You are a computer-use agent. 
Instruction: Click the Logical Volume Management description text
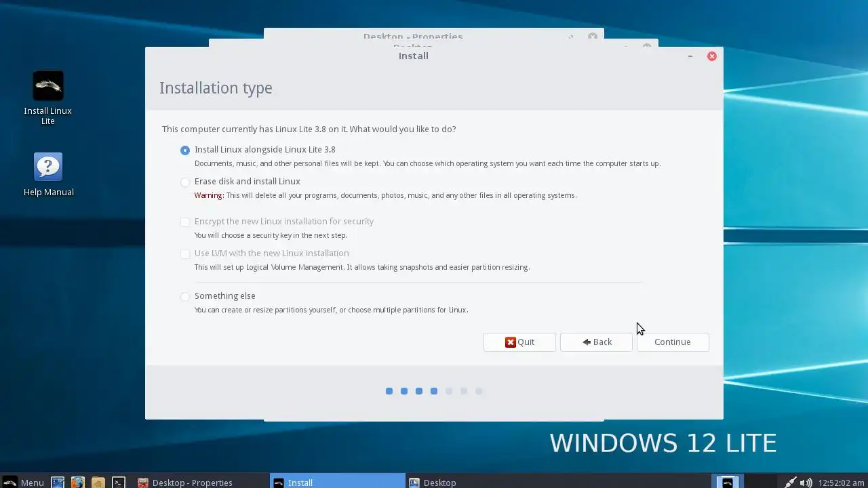pyautogui.click(x=362, y=267)
